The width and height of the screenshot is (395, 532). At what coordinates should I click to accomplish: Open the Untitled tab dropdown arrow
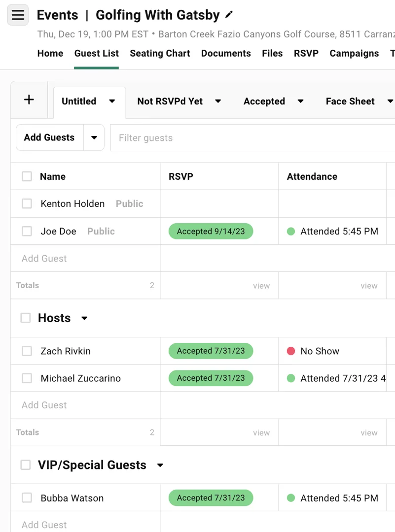click(112, 101)
